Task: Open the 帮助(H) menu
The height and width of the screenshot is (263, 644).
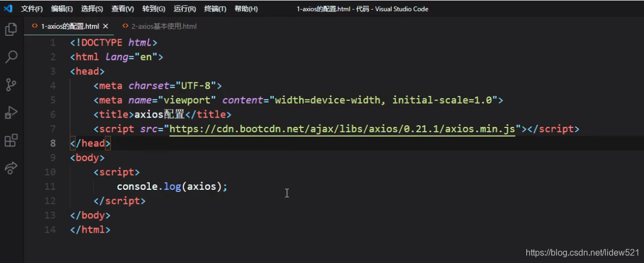Action: pyautogui.click(x=246, y=9)
